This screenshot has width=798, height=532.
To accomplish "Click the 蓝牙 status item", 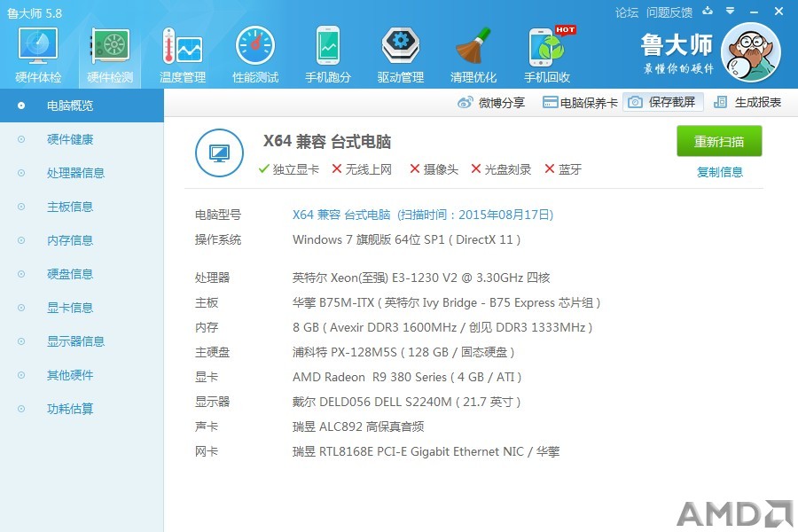I will [563, 169].
